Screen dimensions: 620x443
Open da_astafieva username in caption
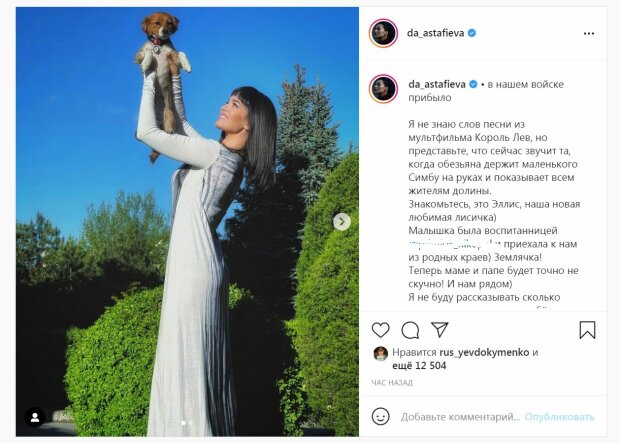pos(437,84)
